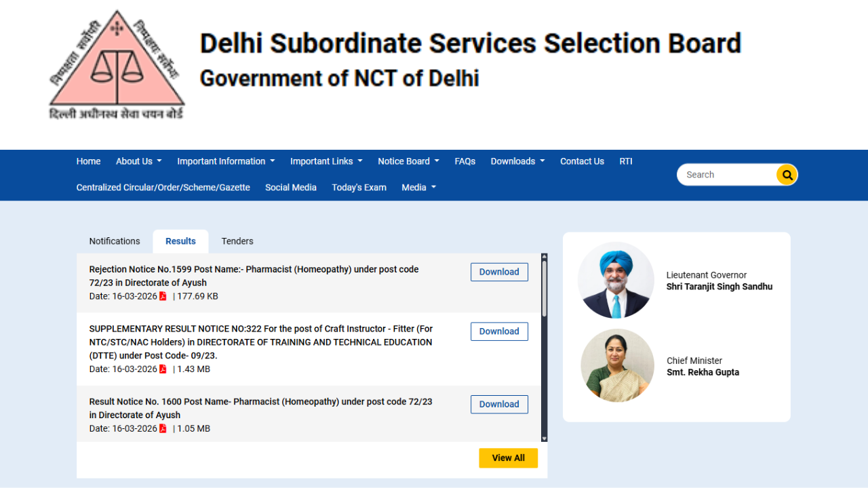Switch to the Notifications tab

115,241
